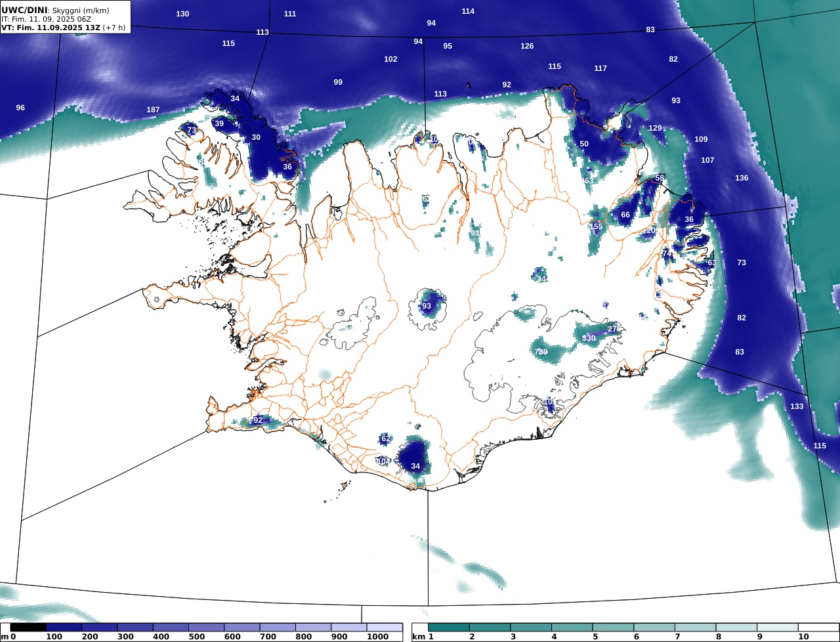
Task: Click the visibility value '130' near top
Action: point(183,14)
